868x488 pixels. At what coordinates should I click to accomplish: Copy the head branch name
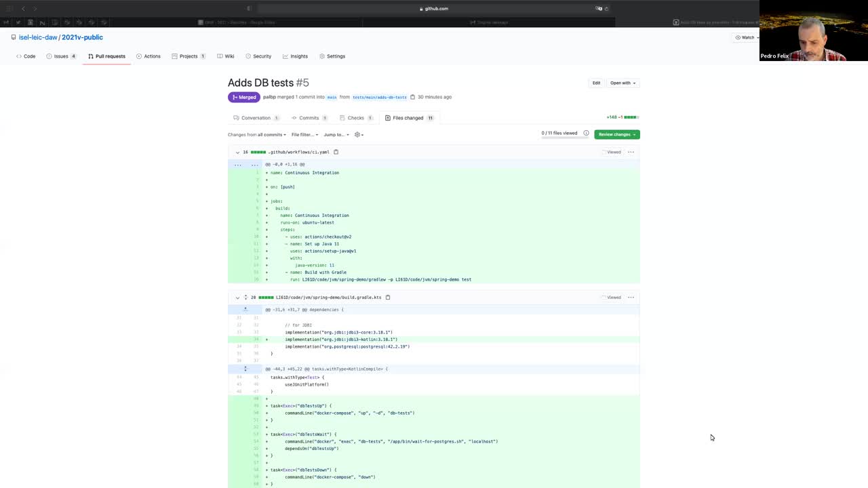coord(412,97)
